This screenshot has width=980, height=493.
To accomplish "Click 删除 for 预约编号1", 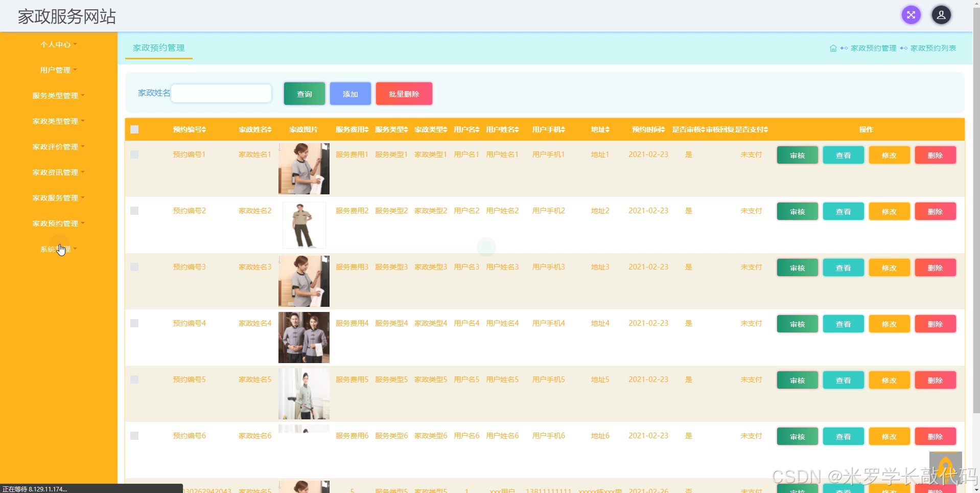I will point(935,155).
